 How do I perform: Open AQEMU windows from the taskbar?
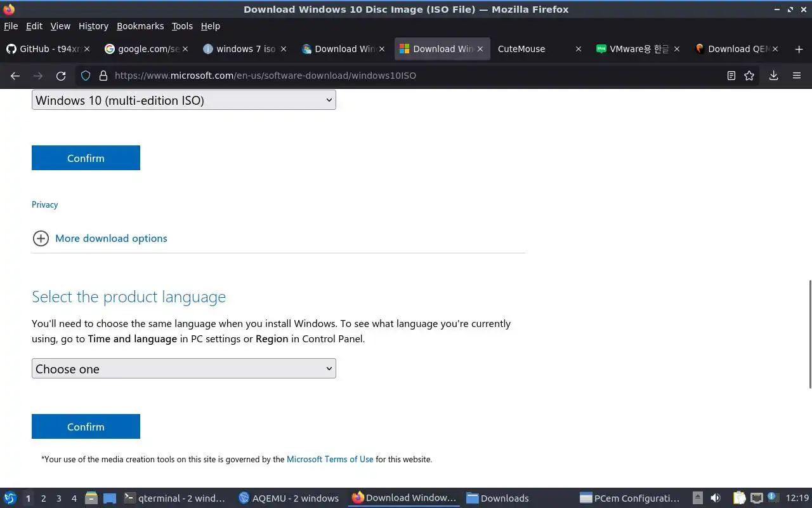click(x=290, y=498)
